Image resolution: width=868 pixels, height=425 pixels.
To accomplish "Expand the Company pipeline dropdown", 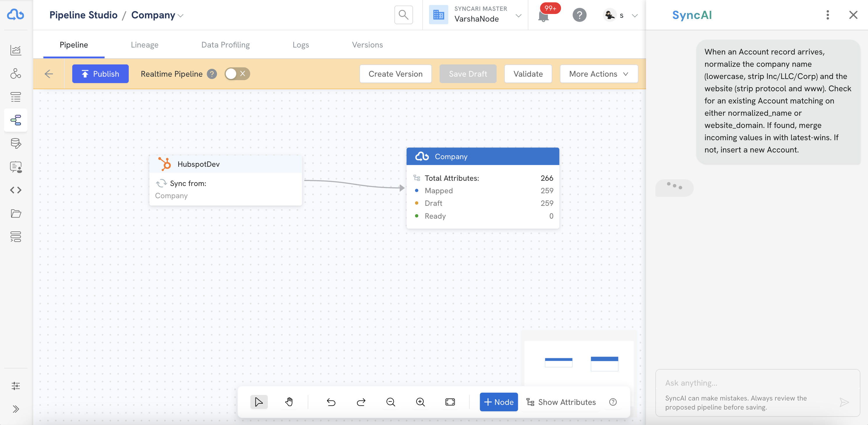I will click(181, 15).
